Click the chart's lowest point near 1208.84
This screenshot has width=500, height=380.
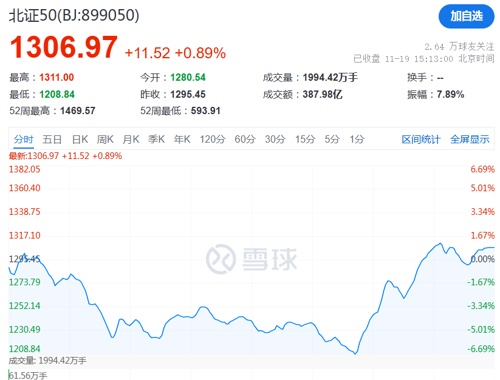click(355, 353)
